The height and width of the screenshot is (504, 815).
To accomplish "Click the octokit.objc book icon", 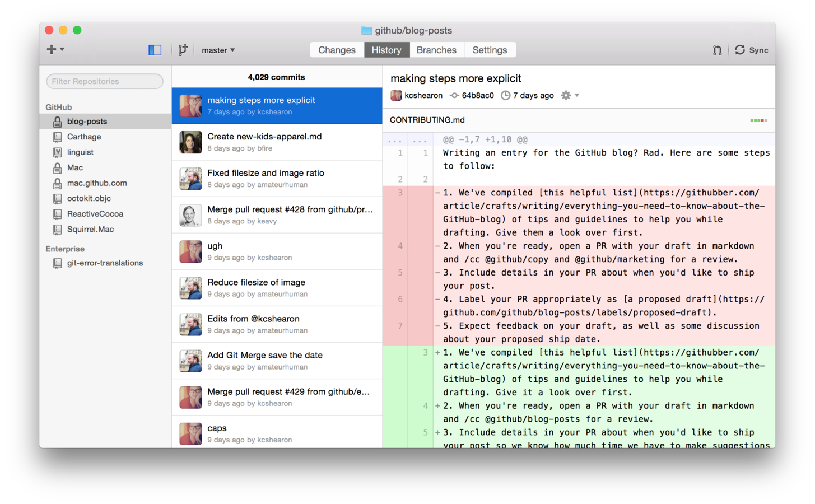I will (x=57, y=198).
